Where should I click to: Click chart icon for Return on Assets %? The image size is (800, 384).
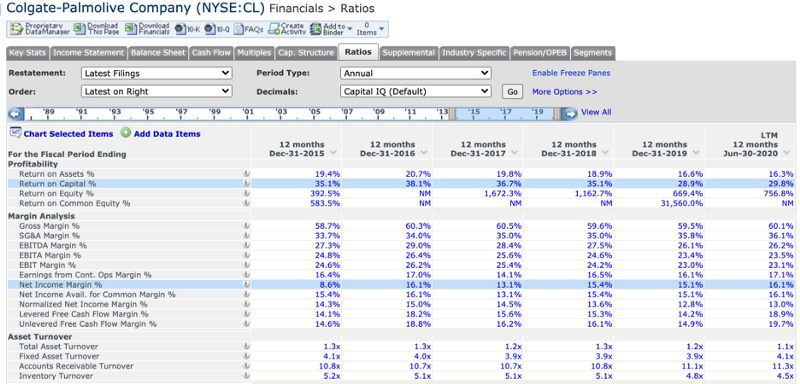pyautogui.click(x=246, y=174)
